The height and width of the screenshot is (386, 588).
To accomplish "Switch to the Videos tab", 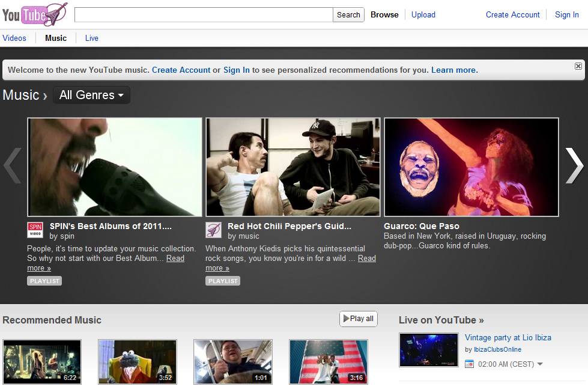I will pyautogui.click(x=14, y=38).
